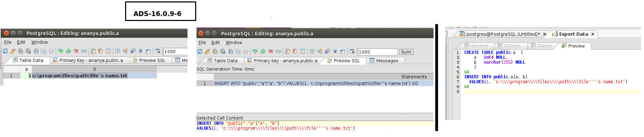
Task: Click the third script page icon in the Preview SQL window
Action: (x=303, y=51)
